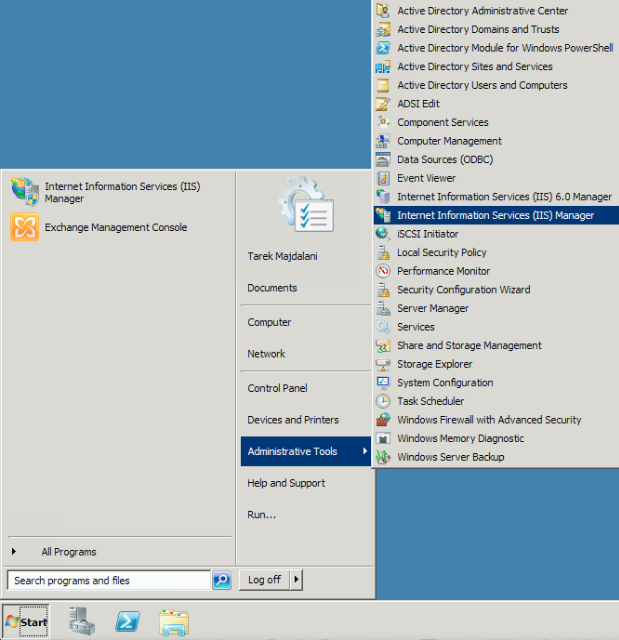The width and height of the screenshot is (619, 640).
Task: Open Windows Explorer from the taskbar
Action: pyautogui.click(x=174, y=622)
